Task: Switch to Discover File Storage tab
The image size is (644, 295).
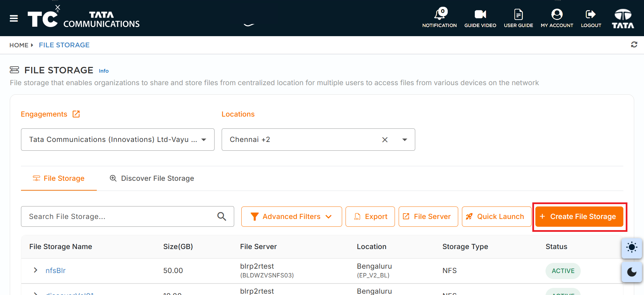Action: tap(152, 178)
